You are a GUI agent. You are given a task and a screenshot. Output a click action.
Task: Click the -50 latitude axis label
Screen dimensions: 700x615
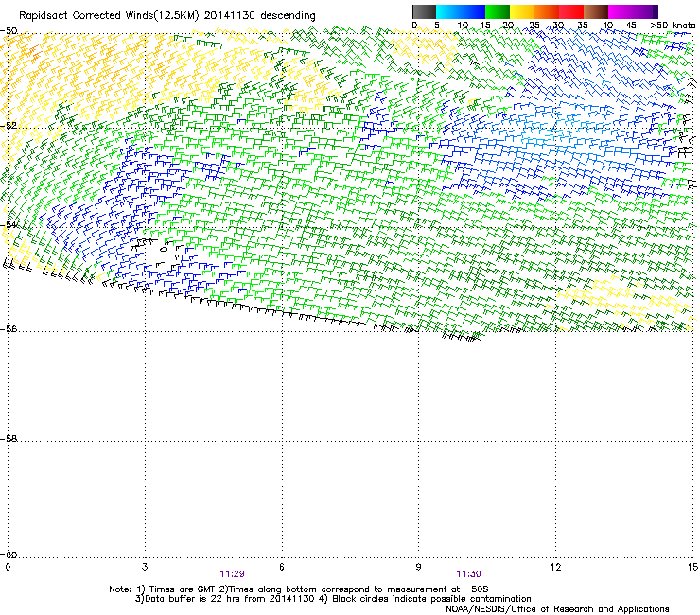tap(9, 31)
